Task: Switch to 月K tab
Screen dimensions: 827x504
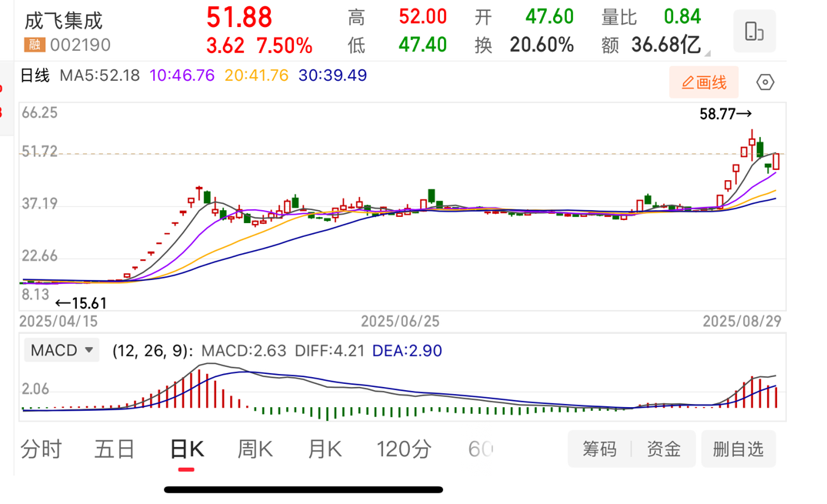Action: (325, 449)
